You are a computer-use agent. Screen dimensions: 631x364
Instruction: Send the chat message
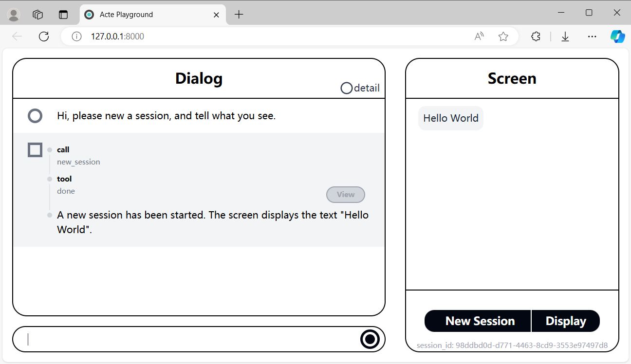(x=370, y=339)
